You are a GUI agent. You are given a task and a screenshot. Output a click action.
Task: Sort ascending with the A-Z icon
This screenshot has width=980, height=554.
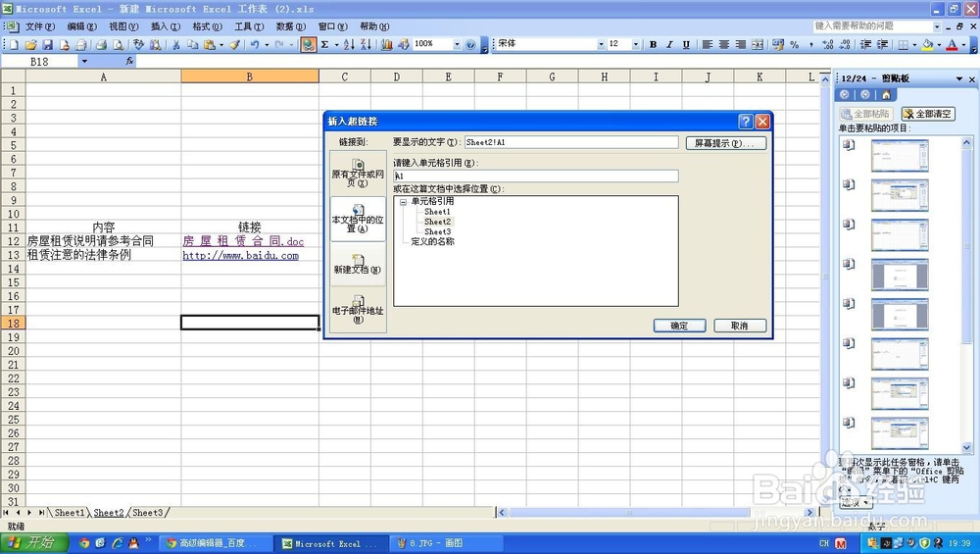pos(349,44)
